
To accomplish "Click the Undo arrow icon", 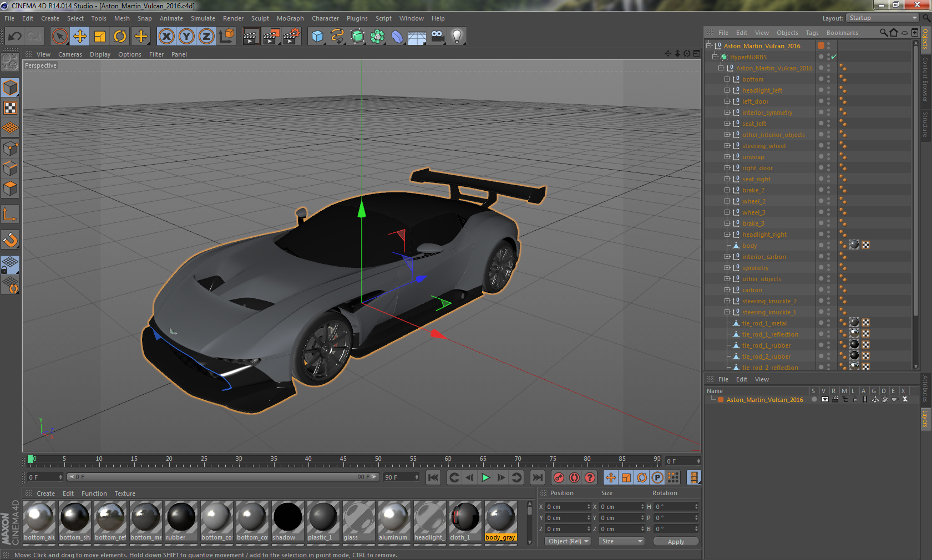I will tap(14, 37).
